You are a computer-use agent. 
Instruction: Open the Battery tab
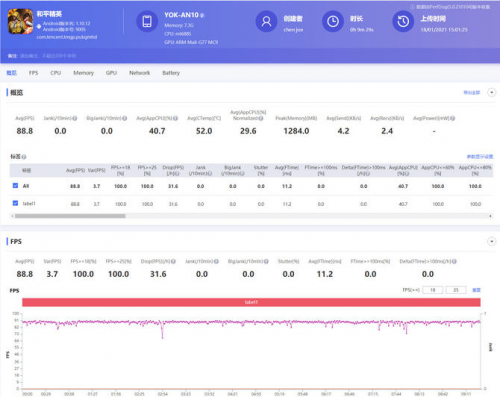coord(171,73)
